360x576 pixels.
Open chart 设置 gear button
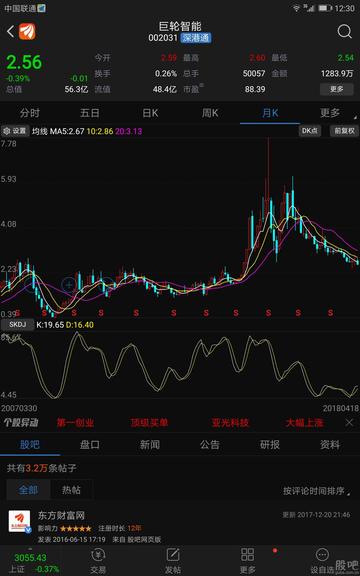(15, 131)
